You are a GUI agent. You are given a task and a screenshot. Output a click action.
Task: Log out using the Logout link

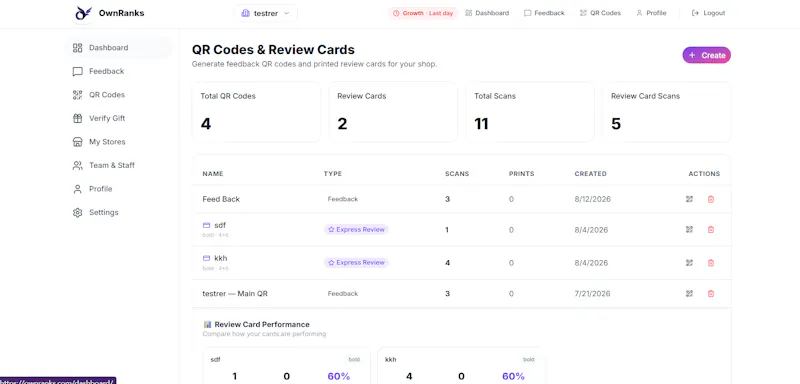708,13
